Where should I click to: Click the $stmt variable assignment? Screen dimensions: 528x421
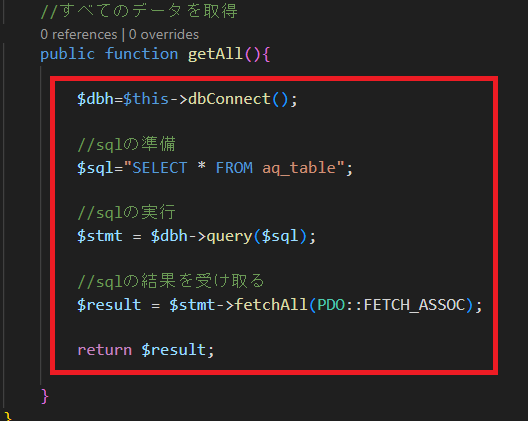100,236
